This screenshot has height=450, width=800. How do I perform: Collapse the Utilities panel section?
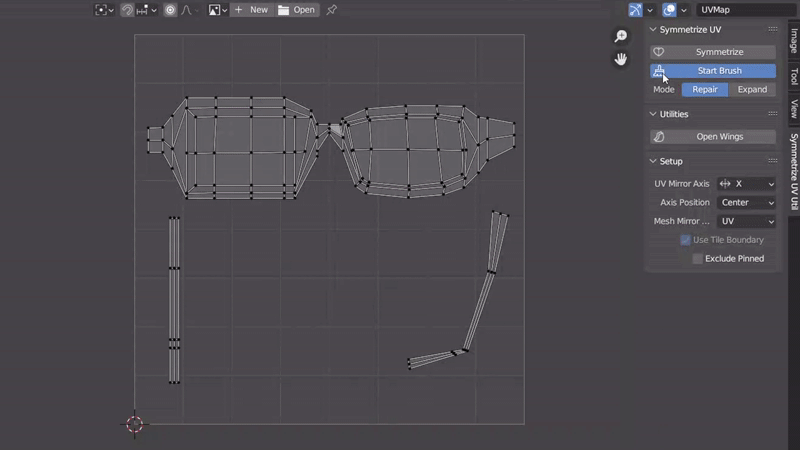[654, 114]
